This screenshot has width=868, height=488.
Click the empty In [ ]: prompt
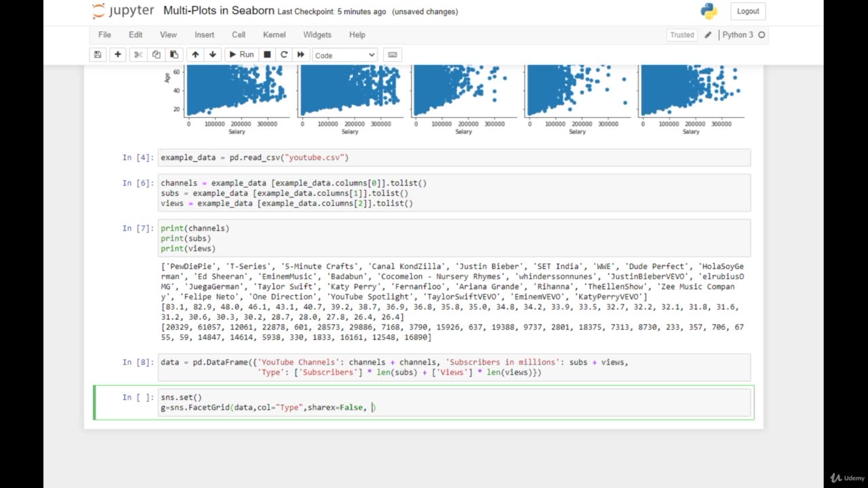(x=138, y=397)
